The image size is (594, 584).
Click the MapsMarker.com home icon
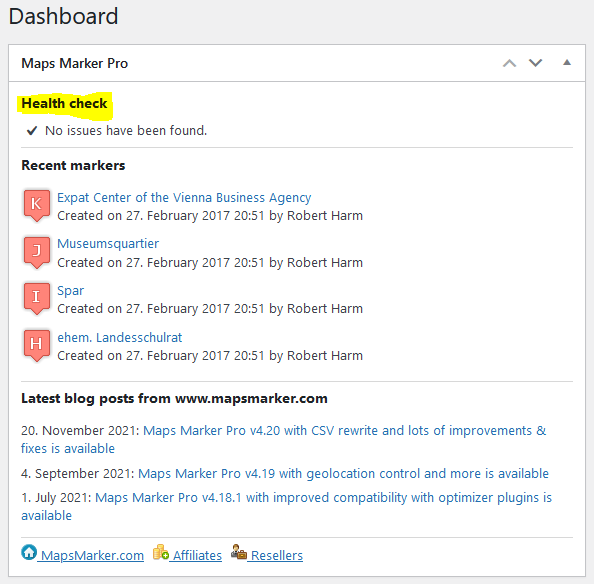29,552
